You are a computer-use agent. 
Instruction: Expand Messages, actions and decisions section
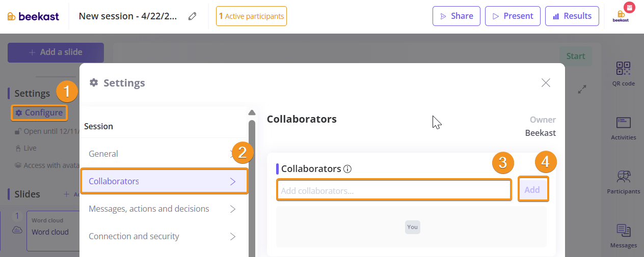pos(232,209)
